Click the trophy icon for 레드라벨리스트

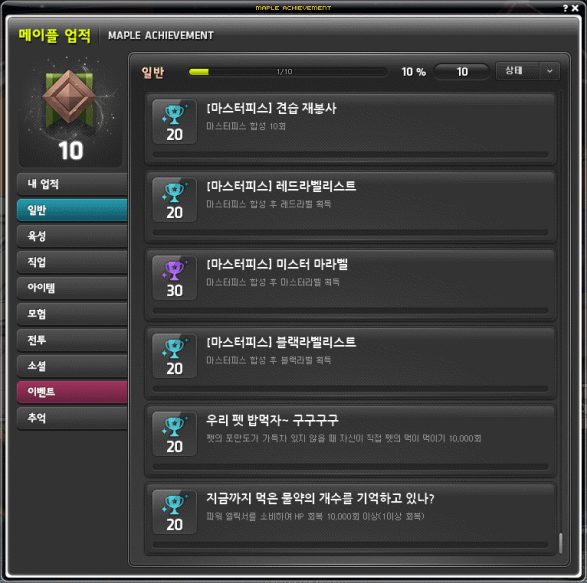click(x=174, y=192)
